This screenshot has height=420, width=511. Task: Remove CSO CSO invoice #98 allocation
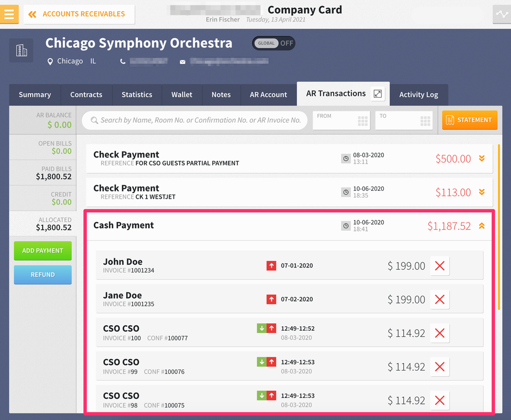(440, 401)
